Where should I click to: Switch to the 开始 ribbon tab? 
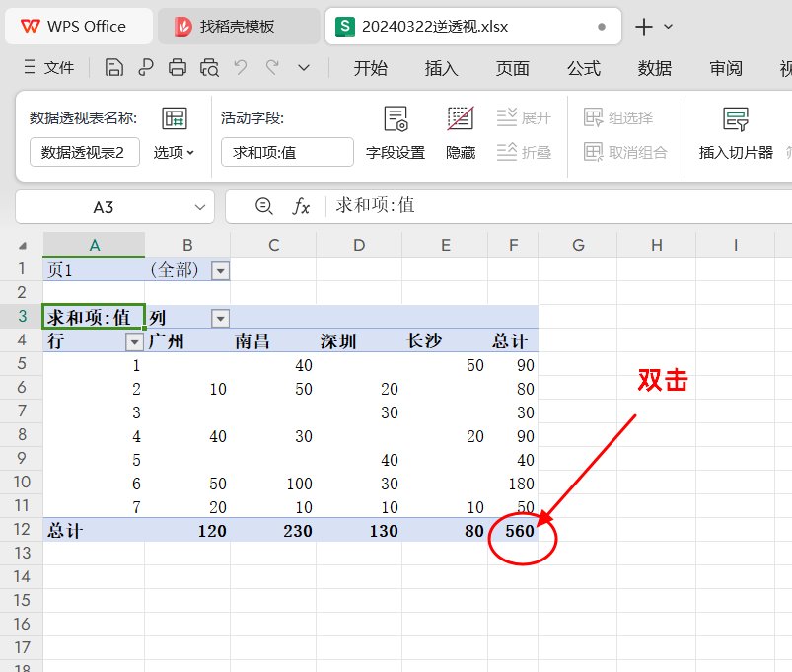[370, 68]
